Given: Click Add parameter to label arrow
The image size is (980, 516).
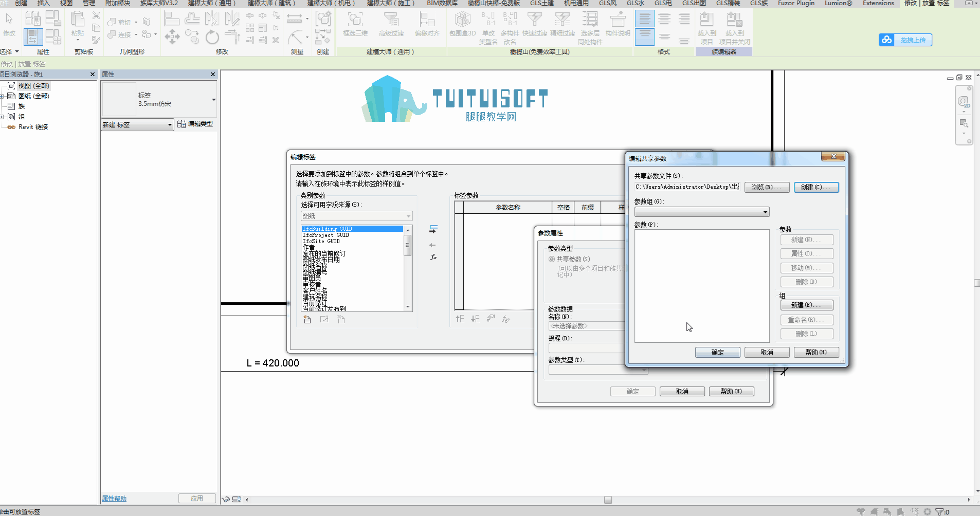Looking at the screenshot, I should pyautogui.click(x=433, y=229).
